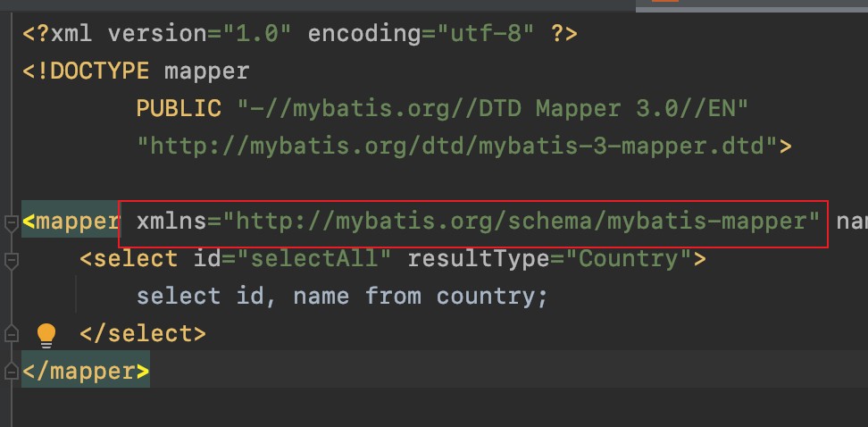Screen dimensions: 868x427
Task: Open the mybatis-3-mapper.dtd URL string
Action: [458, 147]
